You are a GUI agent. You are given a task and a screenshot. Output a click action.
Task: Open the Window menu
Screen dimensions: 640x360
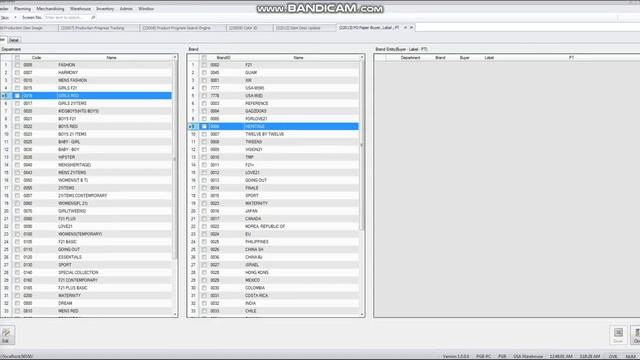(x=146, y=9)
